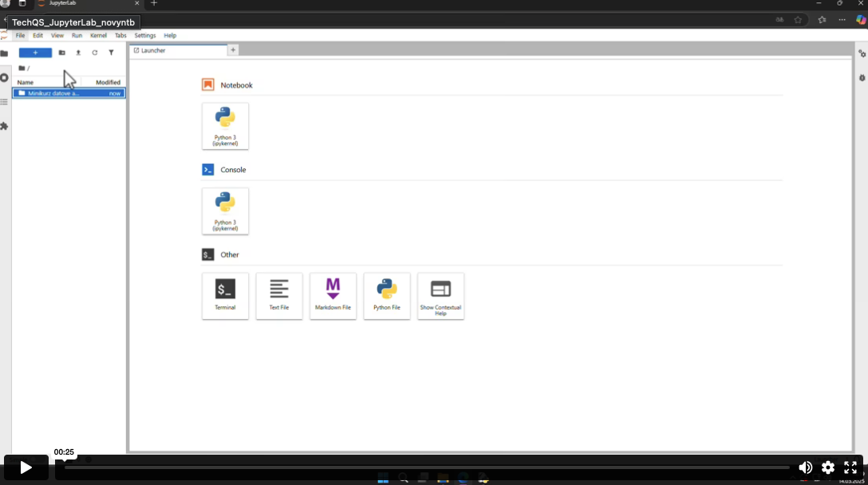Create a new Markdown File
The image size is (868, 485).
coord(333,296)
